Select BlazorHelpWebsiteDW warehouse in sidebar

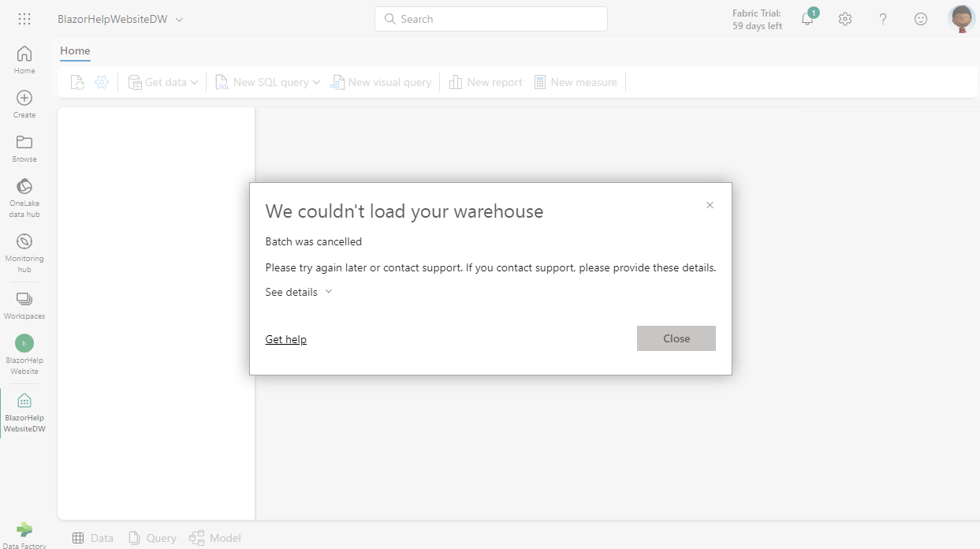coord(24,413)
